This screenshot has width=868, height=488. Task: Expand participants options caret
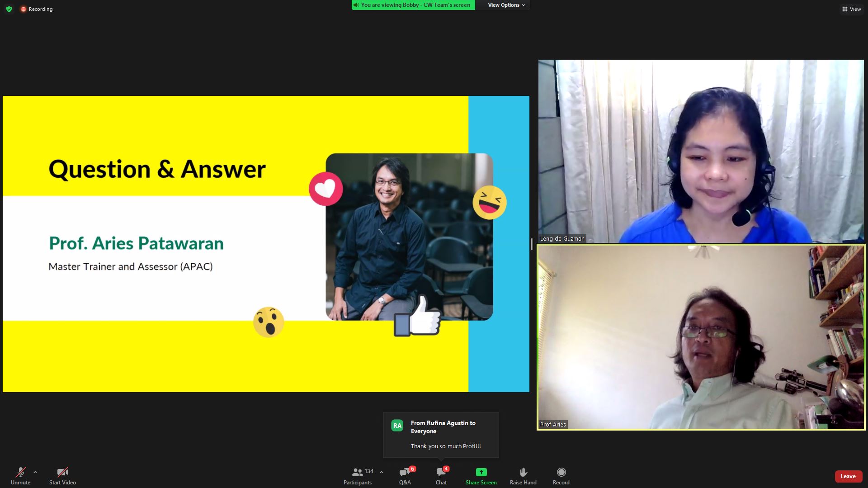pyautogui.click(x=382, y=472)
